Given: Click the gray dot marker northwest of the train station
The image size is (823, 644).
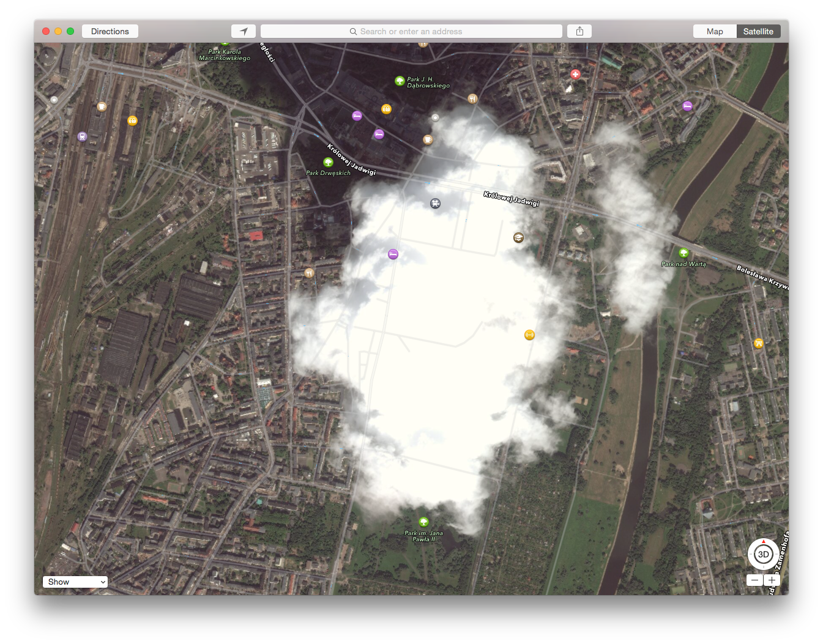Looking at the screenshot, I should tap(54, 100).
